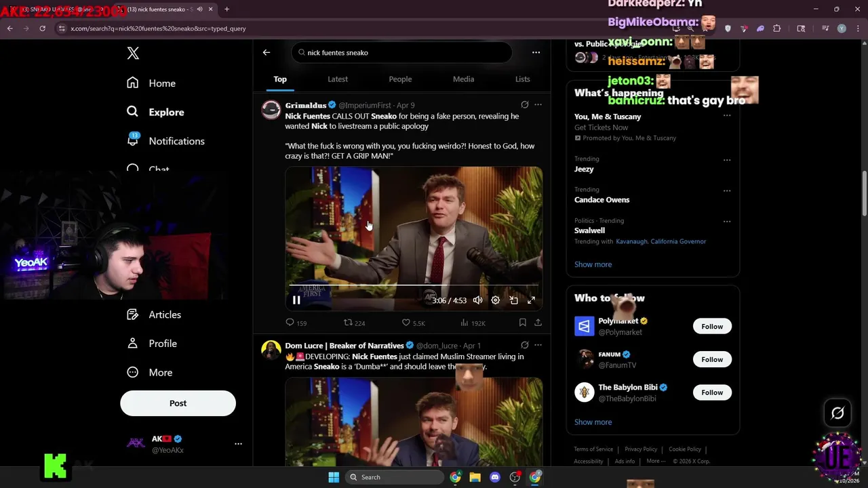Open Articles in sidebar
The height and width of the screenshot is (488, 868).
point(154,314)
